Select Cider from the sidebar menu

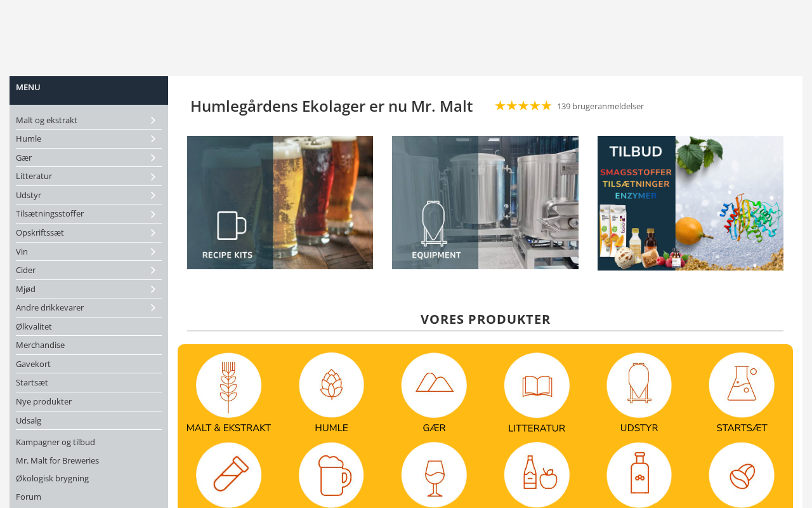tap(25, 270)
